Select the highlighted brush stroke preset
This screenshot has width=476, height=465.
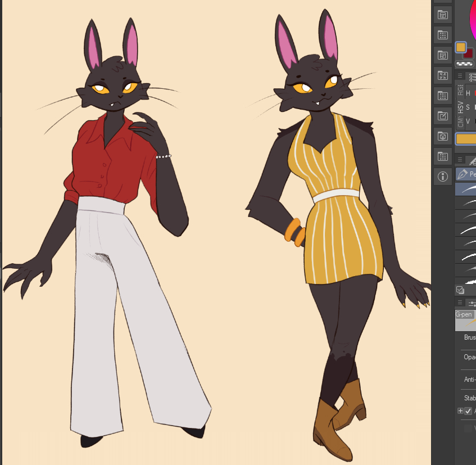coord(465,189)
